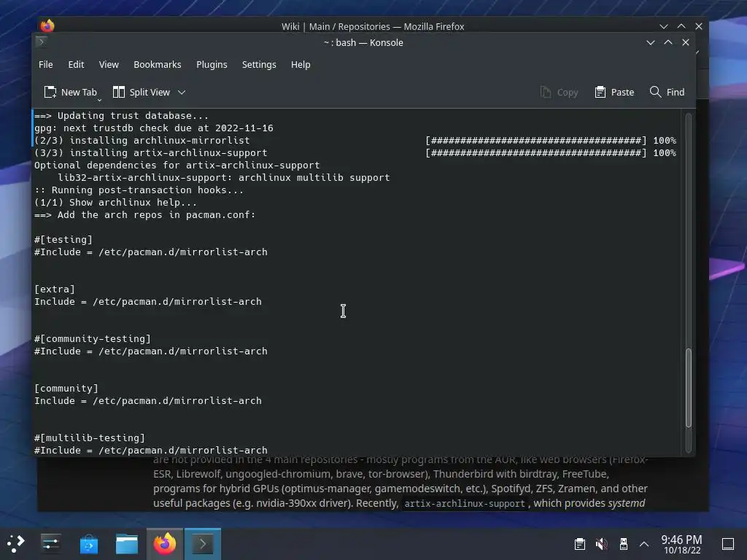Viewport: 747px width, 560px height.
Task: Click 'lib32-artix-archlinux-support' optional dependency line
Action: click(224, 178)
